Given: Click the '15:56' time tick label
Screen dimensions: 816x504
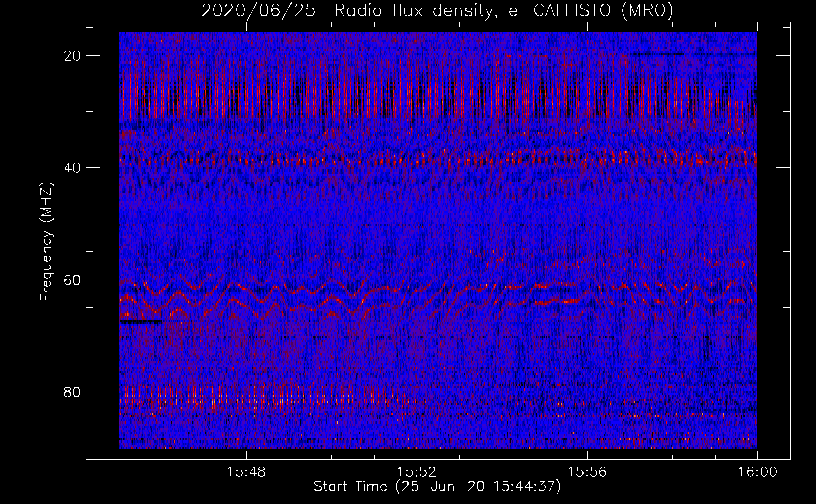Looking at the screenshot, I should 587,472.
